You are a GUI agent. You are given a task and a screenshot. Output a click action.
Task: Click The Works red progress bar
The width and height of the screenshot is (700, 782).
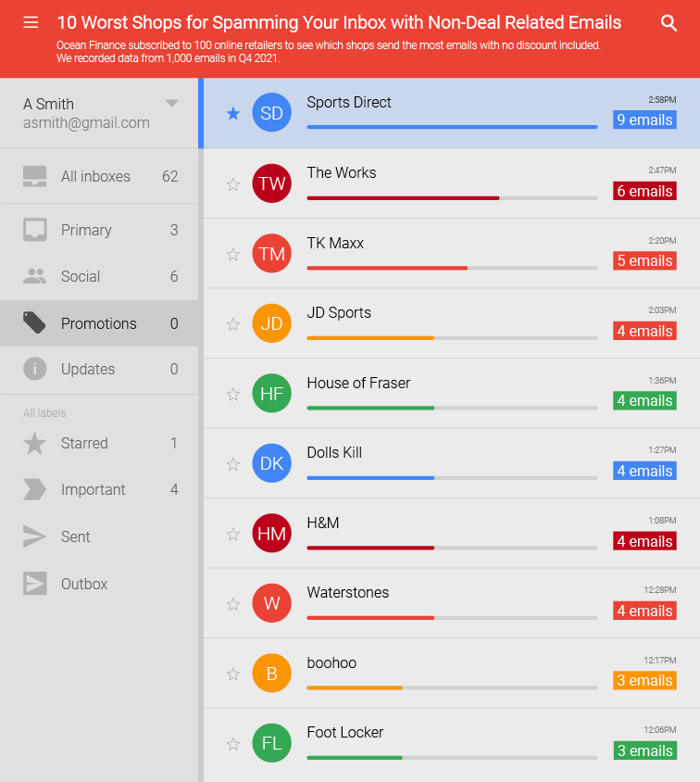click(x=403, y=198)
